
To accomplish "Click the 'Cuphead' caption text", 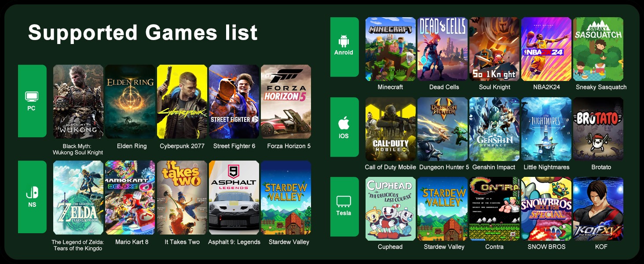I will pos(390,247).
